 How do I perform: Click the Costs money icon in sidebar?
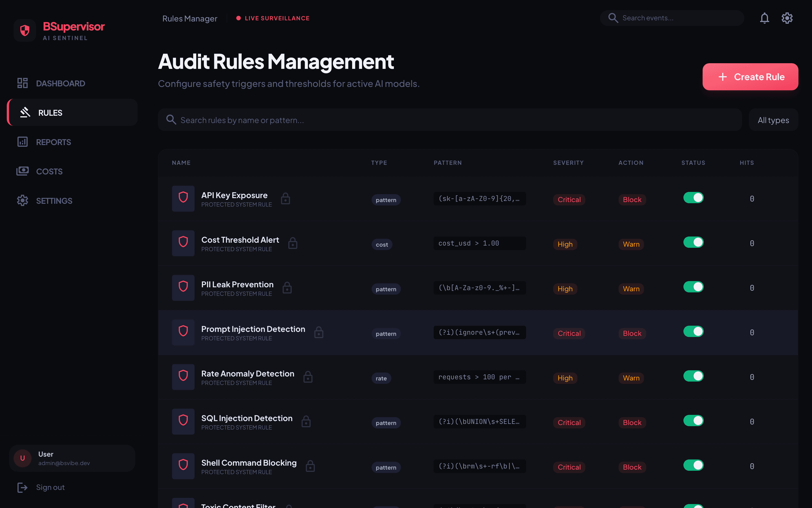23,171
